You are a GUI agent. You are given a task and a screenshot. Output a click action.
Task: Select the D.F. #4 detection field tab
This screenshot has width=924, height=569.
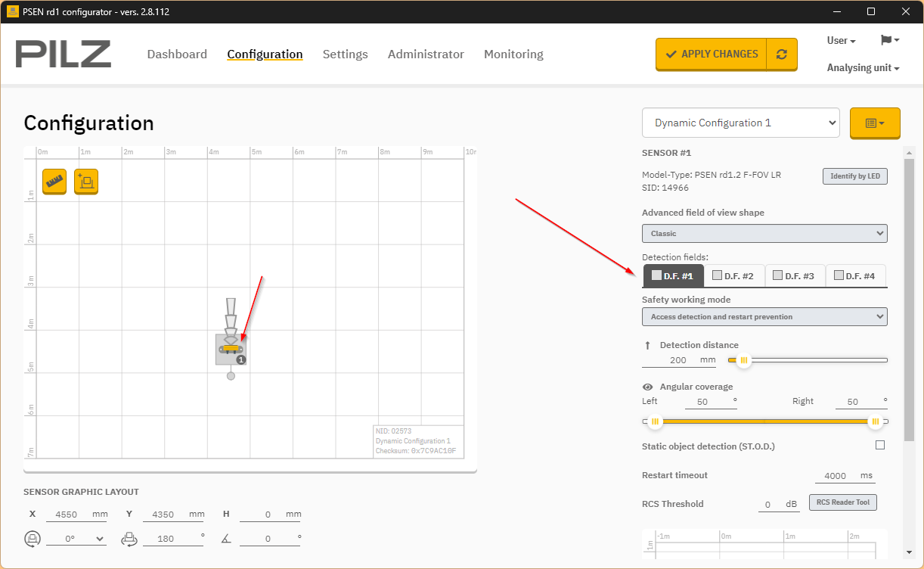[x=855, y=275]
